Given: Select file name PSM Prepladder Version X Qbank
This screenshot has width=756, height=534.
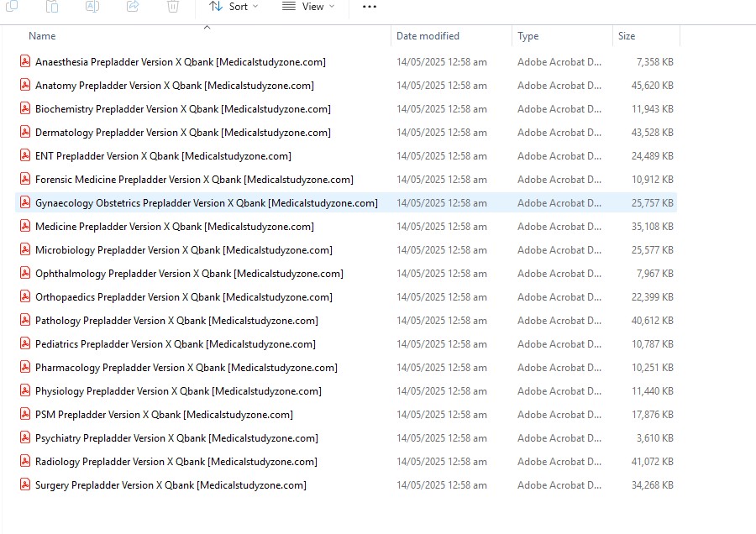Looking at the screenshot, I should click(164, 415).
